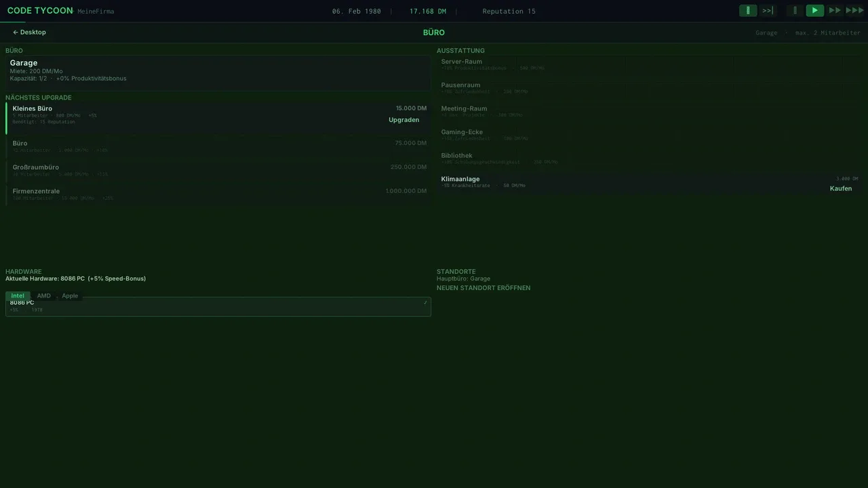Go back to Desktop
Image resolution: width=868 pixels, height=488 pixels.
[x=29, y=32]
